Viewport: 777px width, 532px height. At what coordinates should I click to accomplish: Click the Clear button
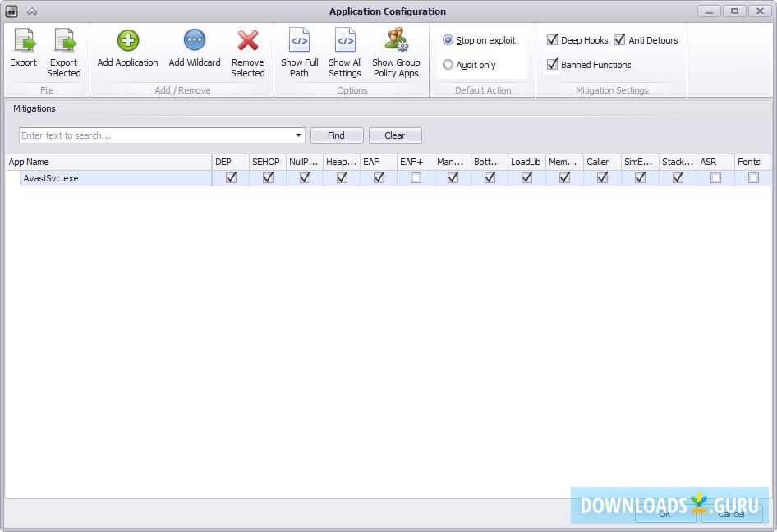(x=395, y=135)
